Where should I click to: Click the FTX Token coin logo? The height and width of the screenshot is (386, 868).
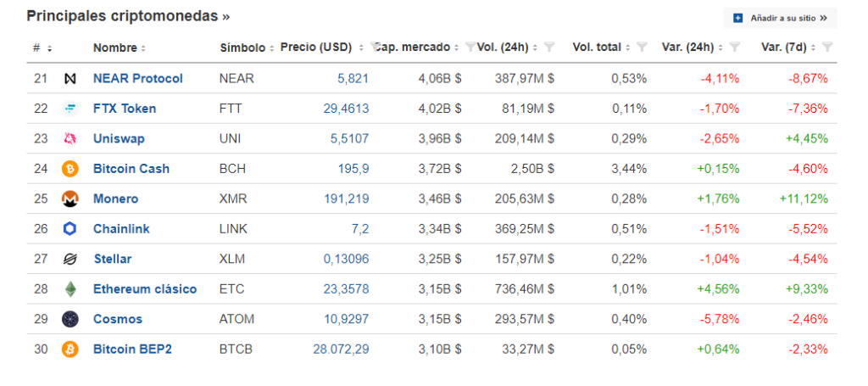70,109
